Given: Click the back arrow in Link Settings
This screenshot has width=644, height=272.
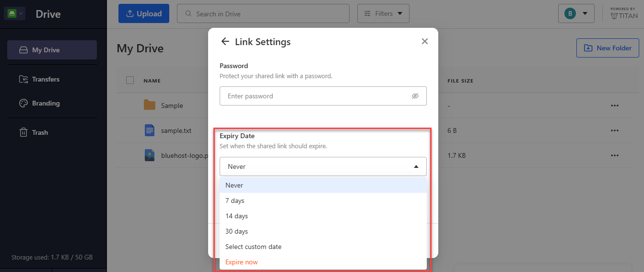Looking at the screenshot, I should 225,42.
